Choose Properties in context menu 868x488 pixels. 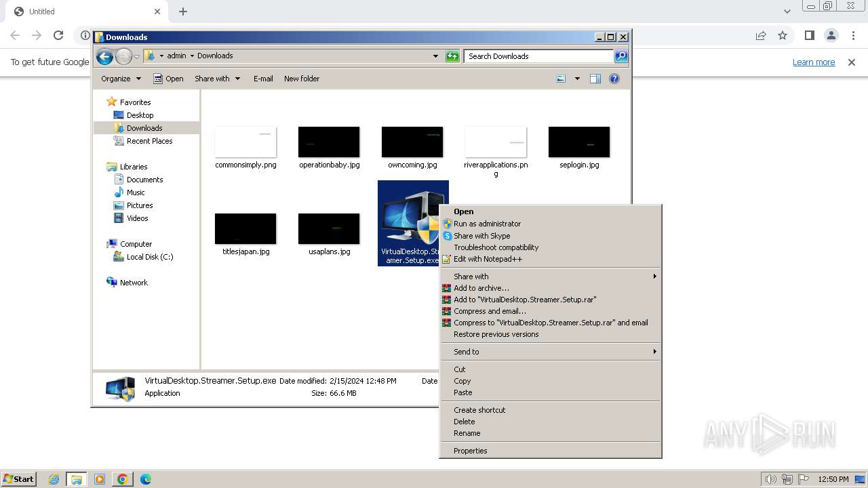click(x=551, y=451)
